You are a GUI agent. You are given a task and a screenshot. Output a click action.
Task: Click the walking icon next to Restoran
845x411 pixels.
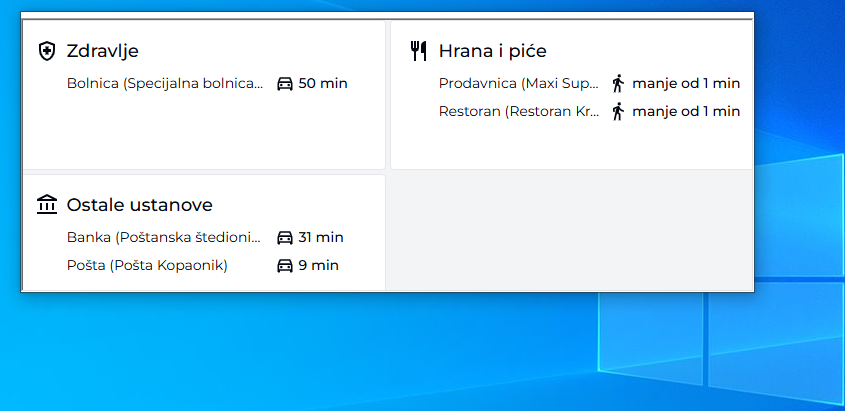(x=618, y=112)
